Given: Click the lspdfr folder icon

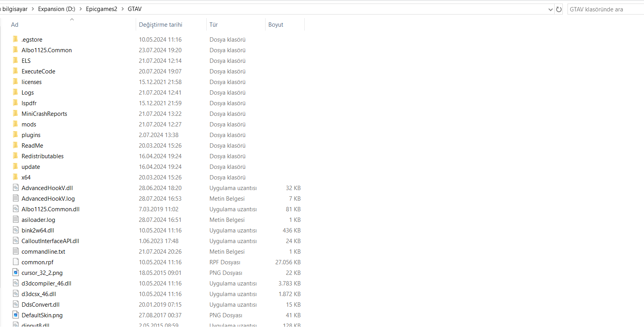Looking at the screenshot, I should [15, 102].
